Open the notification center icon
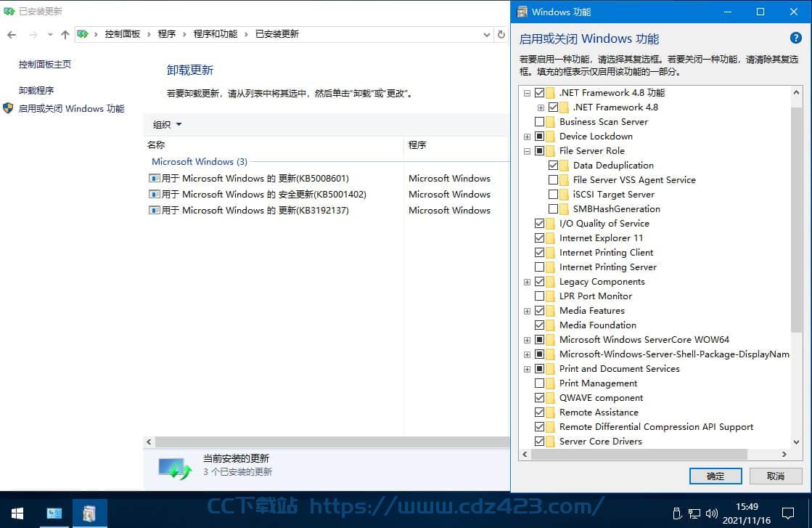 pyautogui.click(x=787, y=513)
